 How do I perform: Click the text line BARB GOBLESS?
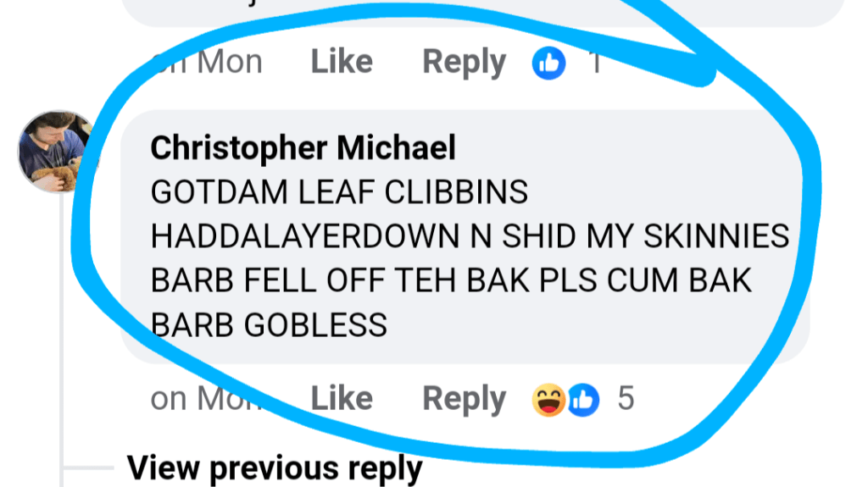269,324
